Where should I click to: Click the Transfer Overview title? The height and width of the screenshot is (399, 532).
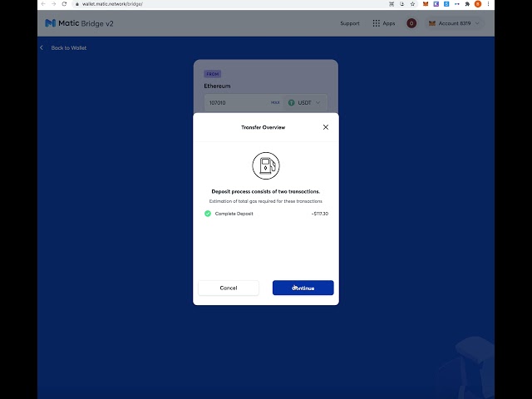click(264, 127)
